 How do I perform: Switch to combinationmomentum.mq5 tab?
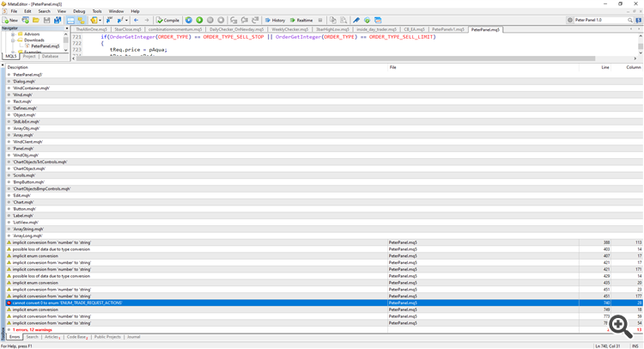(175, 29)
